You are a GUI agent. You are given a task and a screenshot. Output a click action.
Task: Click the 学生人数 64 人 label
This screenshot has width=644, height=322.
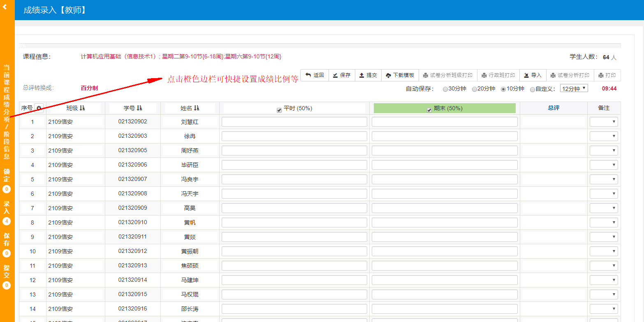click(593, 57)
